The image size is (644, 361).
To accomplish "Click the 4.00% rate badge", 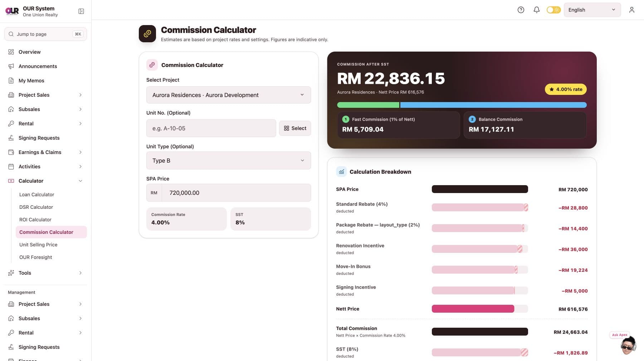I will click(x=566, y=89).
